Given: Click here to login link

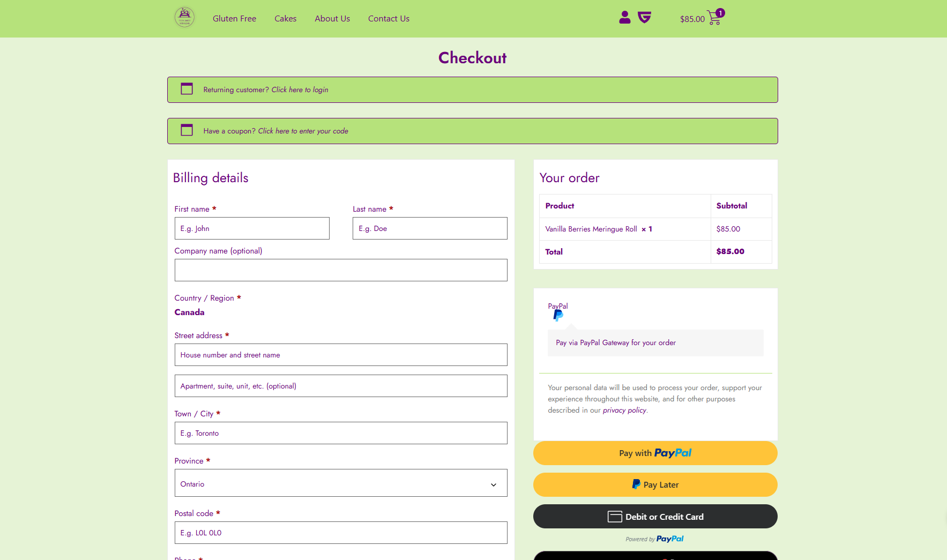Looking at the screenshot, I should pyautogui.click(x=300, y=89).
